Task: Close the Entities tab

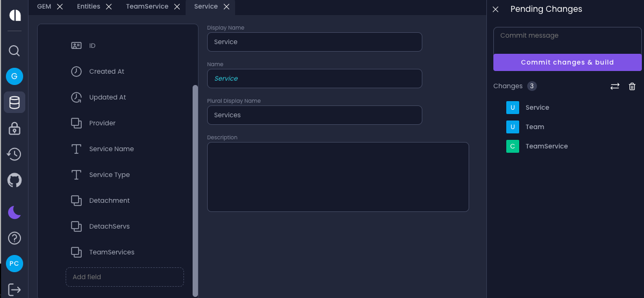Action: [x=109, y=6]
